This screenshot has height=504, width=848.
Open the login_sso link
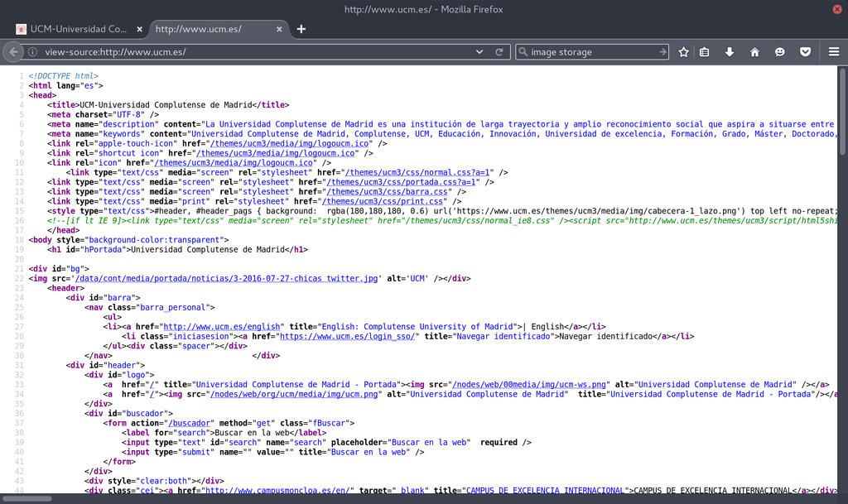347,337
